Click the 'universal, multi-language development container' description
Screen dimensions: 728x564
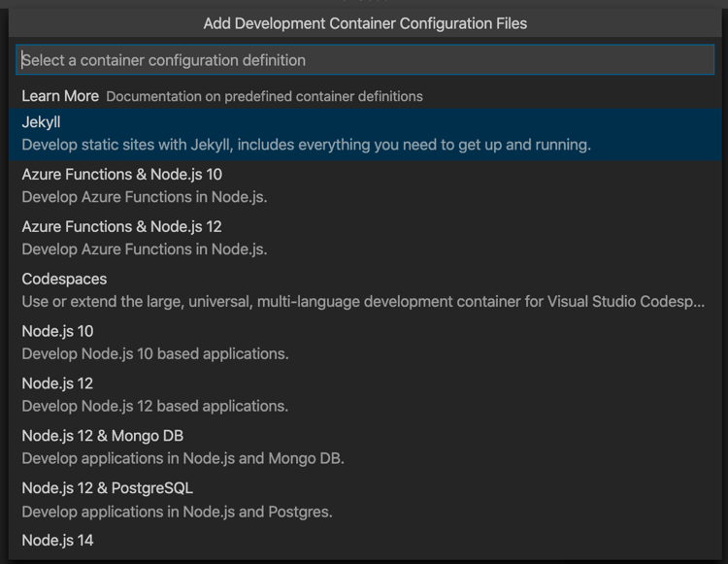pos(363,302)
